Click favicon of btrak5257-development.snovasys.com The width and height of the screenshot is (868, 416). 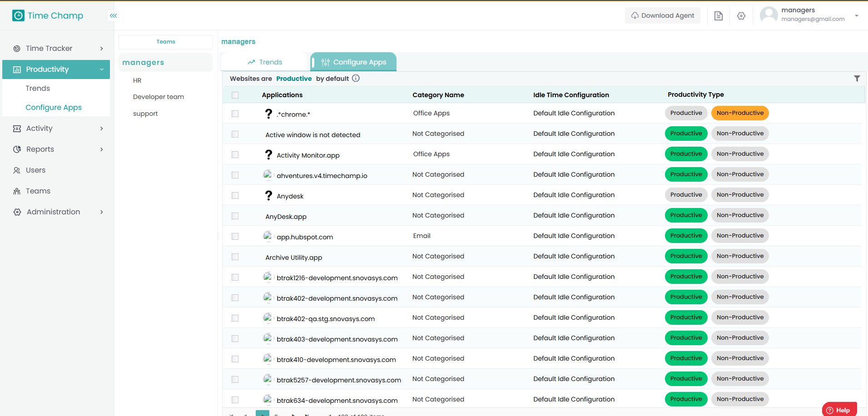point(268,379)
